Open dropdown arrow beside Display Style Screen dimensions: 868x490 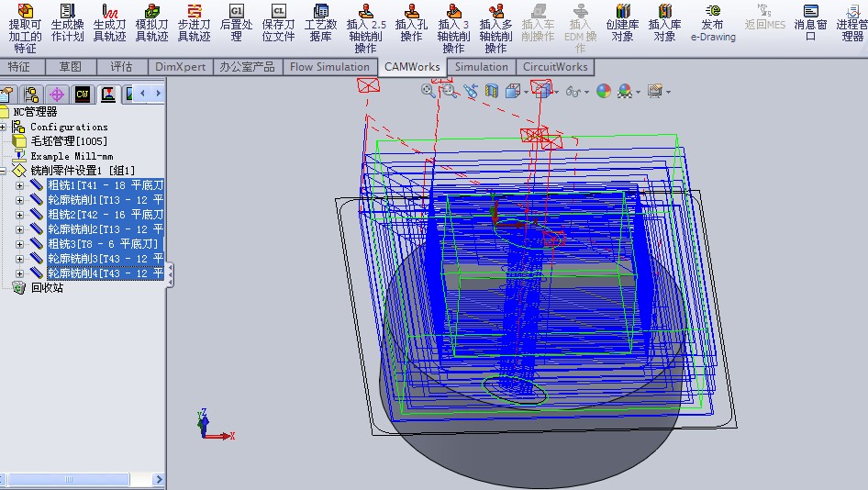click(556, 92)
